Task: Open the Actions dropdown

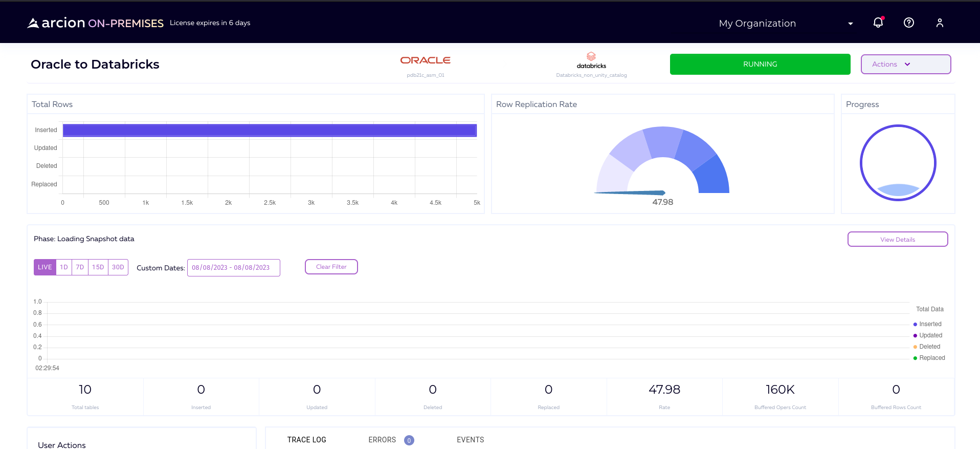Action: point(906,65)
